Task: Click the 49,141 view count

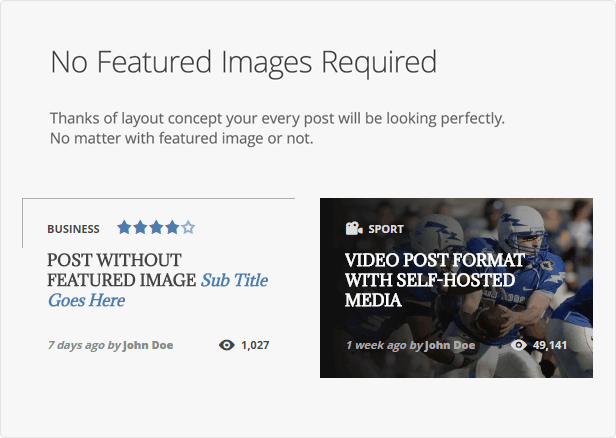Action: point(550,345)
